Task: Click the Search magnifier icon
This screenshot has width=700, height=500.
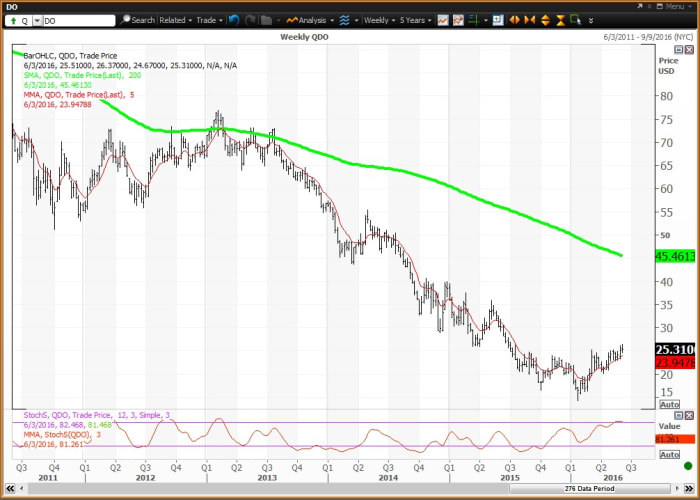Action: [126, 20]
